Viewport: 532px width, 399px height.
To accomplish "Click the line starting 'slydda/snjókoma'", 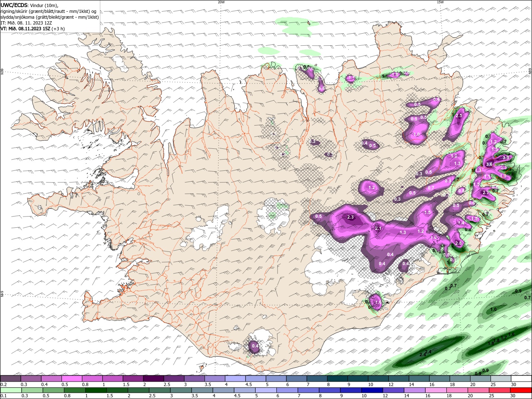I will (50, 17).
